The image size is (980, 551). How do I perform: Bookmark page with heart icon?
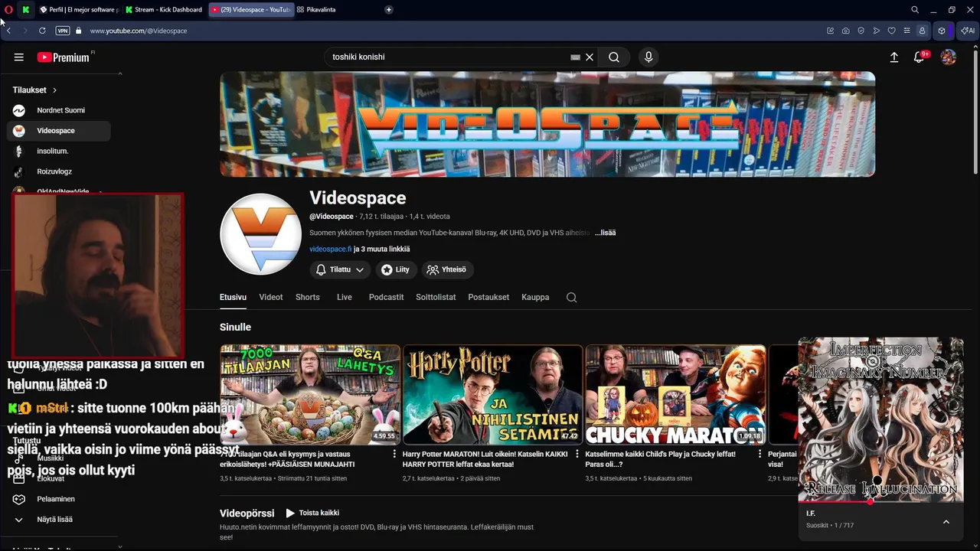891,31
